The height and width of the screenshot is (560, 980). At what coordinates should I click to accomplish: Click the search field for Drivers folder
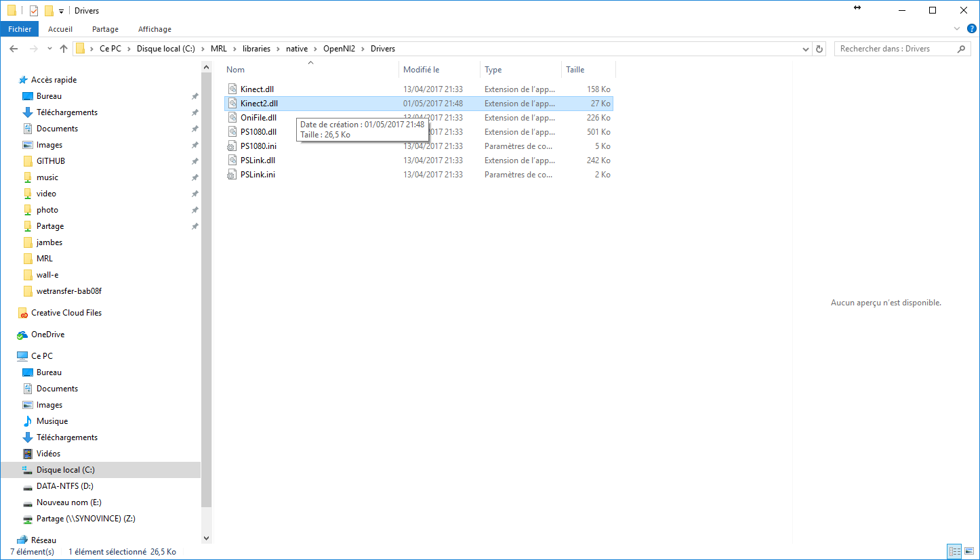coord(895,49)
